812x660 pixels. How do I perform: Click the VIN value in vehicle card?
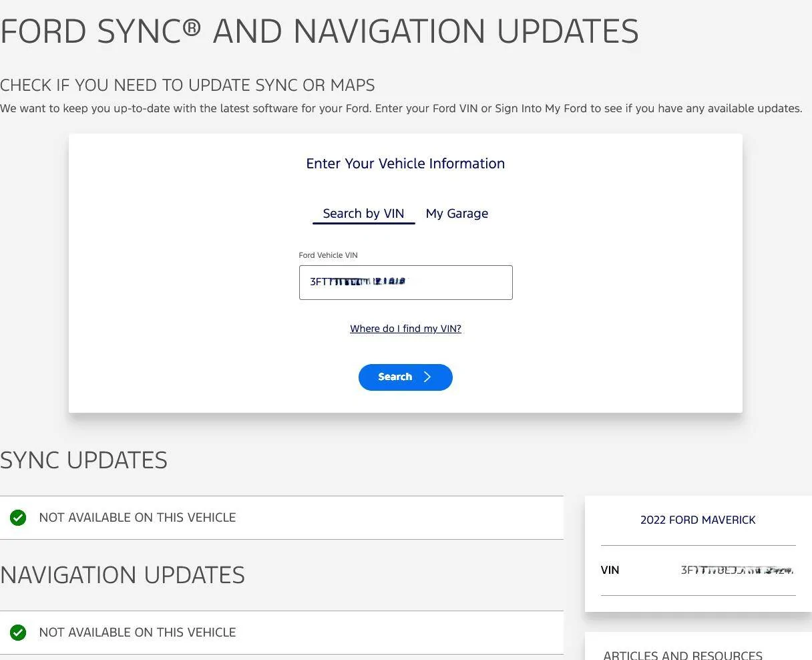(737, 570)
